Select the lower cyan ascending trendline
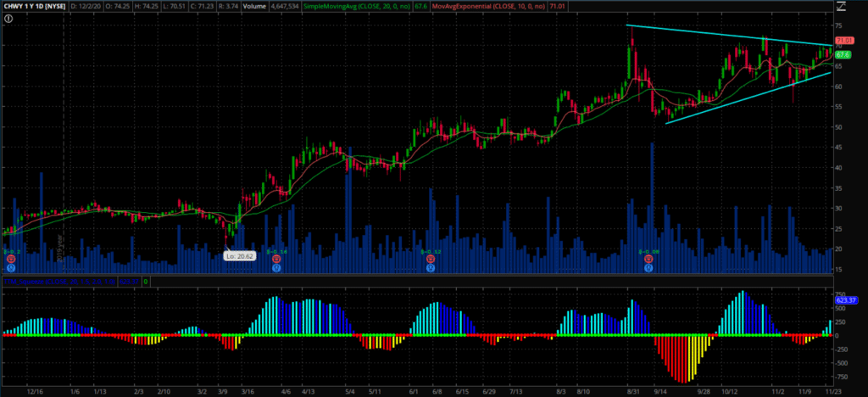Viewport: 868px width, 397px height. point(748,98)
